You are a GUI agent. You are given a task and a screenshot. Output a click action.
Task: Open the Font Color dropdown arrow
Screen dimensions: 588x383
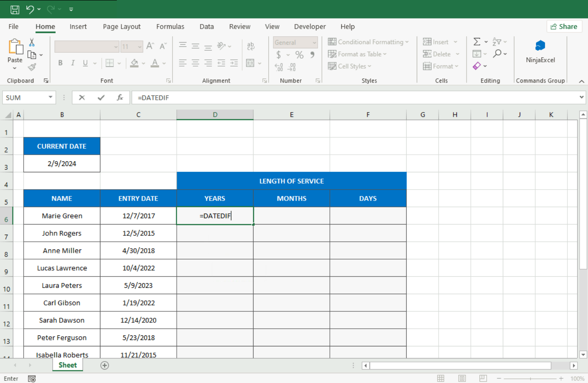coord(164,63)
